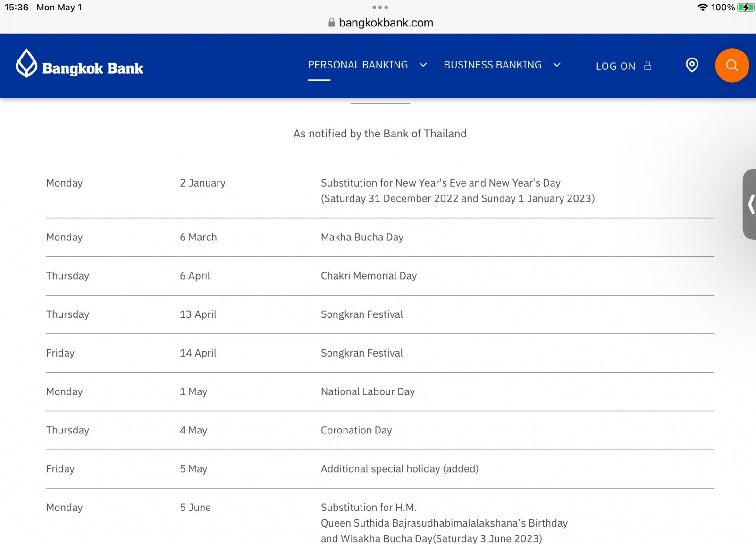Image resolution: width=756 pixels, height=544 pixels.
Task: Click Friday in the 5 May row
Action: click(60, 469)
